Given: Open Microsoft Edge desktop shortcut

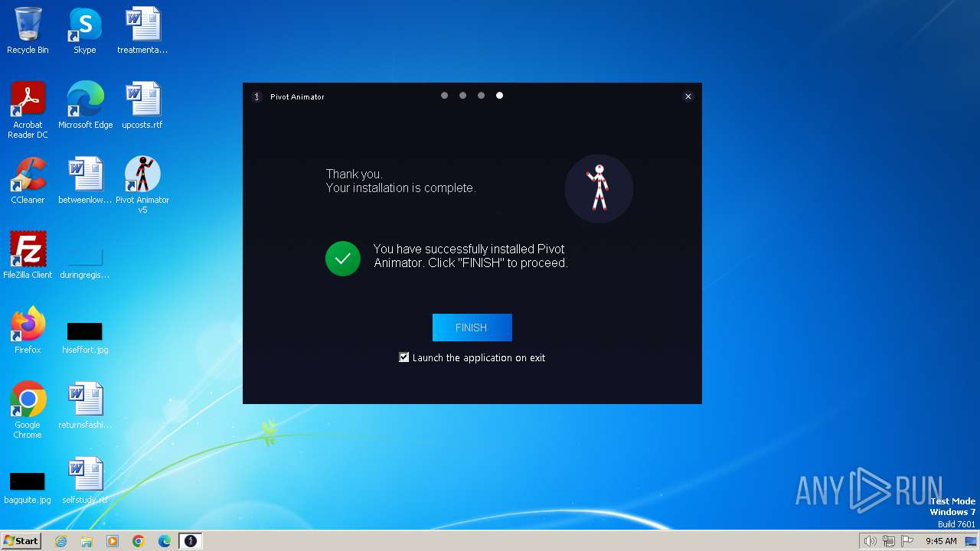Looking at the screenshot, I should (85, 106).
